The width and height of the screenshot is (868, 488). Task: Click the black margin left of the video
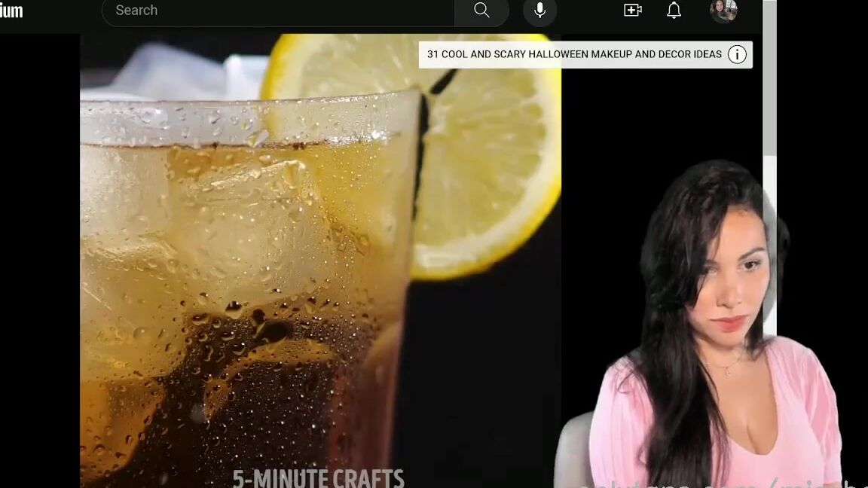39,264
